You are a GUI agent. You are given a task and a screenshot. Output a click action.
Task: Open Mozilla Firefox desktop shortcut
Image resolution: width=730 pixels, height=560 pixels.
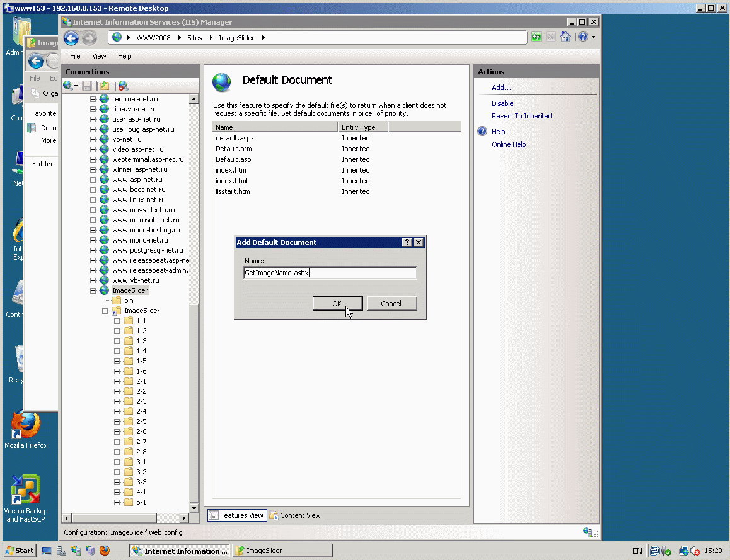click(26, 430)
